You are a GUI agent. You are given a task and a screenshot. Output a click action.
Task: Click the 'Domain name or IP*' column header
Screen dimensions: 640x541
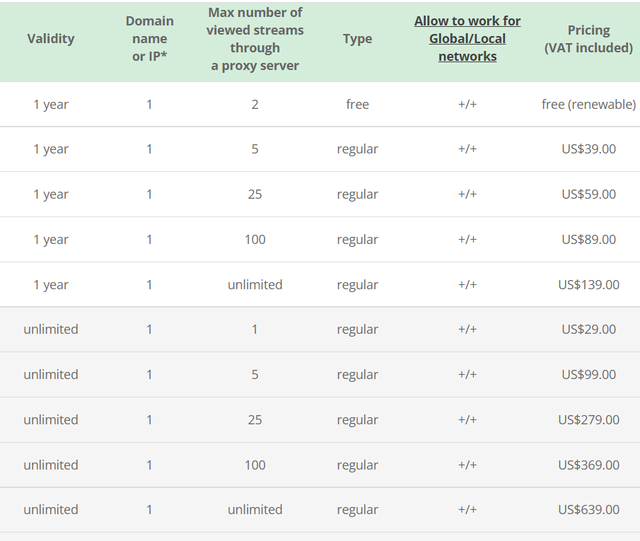(x=149, y=39)
